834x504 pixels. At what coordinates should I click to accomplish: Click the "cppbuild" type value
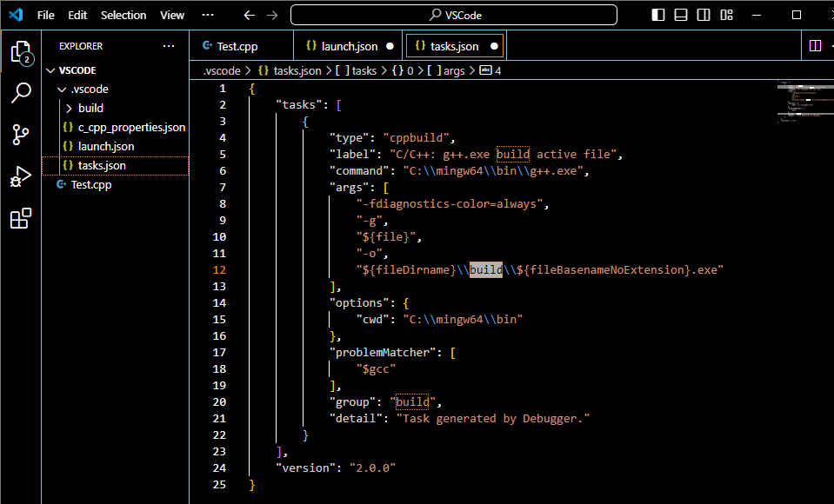(417, 137)
